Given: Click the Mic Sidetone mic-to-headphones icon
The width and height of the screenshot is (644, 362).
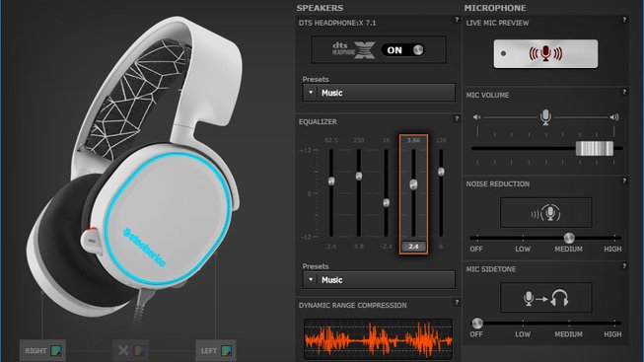Looking at the screenshot, I should [545, 298].
